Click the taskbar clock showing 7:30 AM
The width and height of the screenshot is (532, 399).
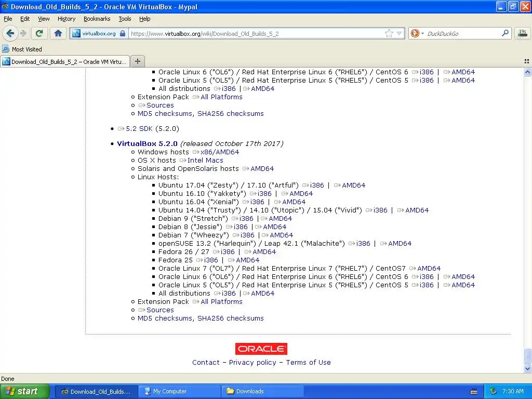coord(513,392)
